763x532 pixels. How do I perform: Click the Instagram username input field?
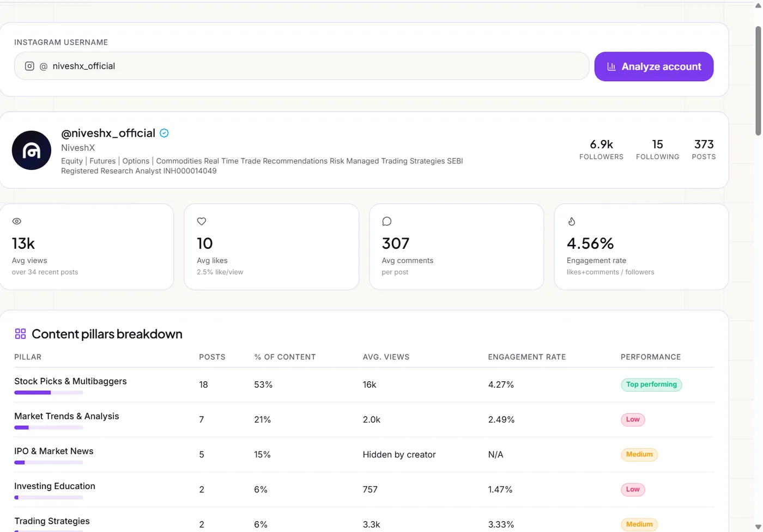(301, 66)
